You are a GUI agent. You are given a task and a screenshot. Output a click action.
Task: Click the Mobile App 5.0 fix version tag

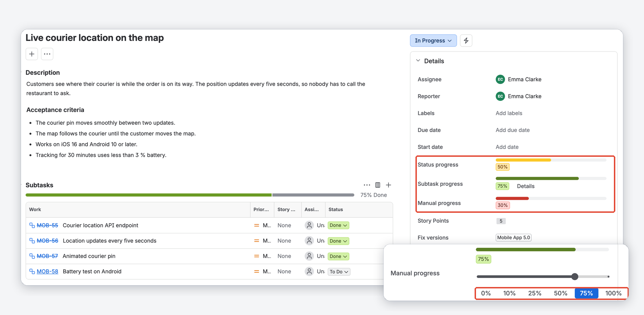tap(514, 238)
